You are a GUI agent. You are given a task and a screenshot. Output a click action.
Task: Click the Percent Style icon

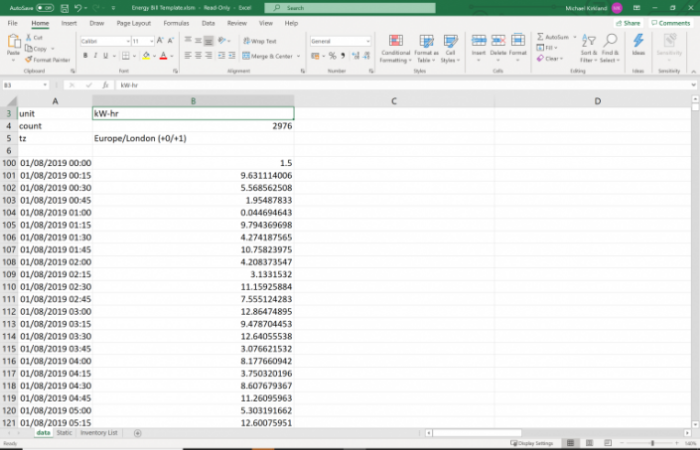coord(333,56)
